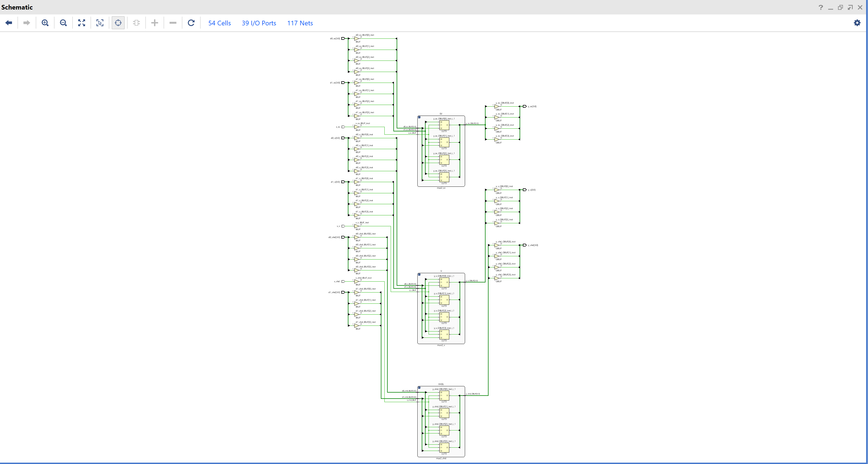Select the s_sv_IBUF_inst buffer cell
Screen dimensions: 868x464
point(357,127)
